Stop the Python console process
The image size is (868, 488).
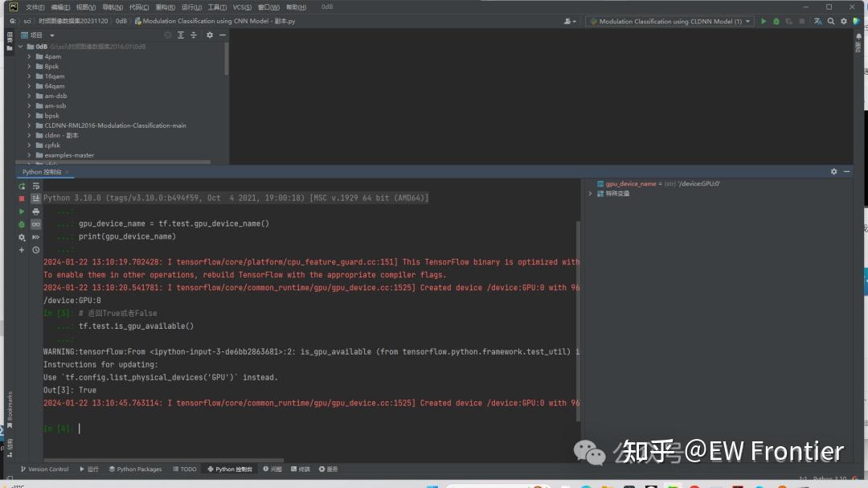[x=22, y=200]
